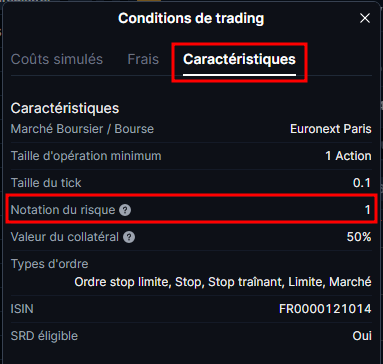Close the Conditions de trading dialog
The width and height of the screenshot is (383, 364).
(x=365, y=18)
